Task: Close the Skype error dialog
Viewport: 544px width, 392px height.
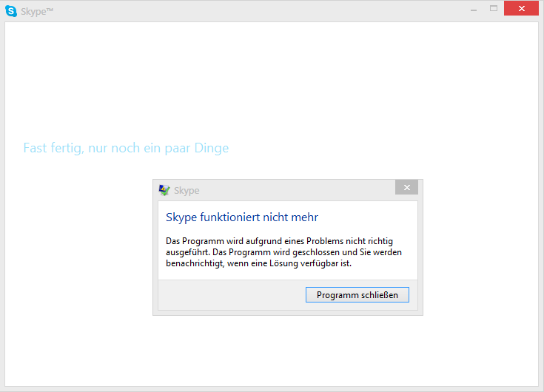Action: point(406,188)
